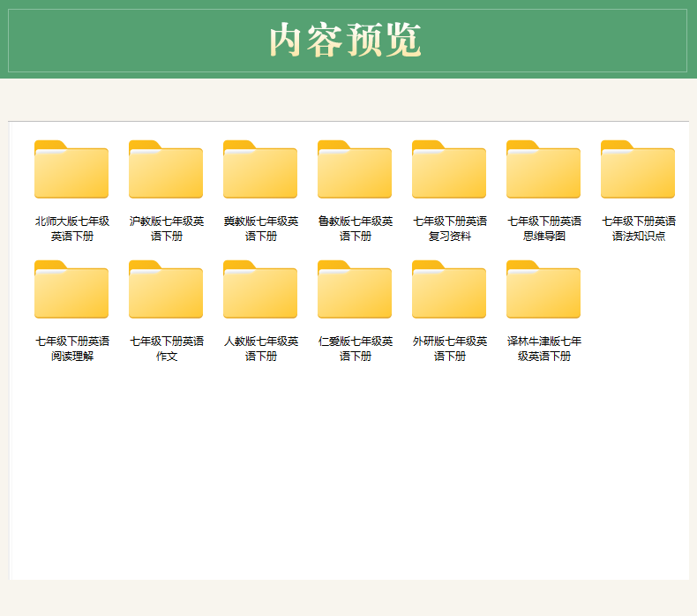697x616 pixels.
Task: Open the 七年级下册英语思维导图 folder icon
Action: 543,169
